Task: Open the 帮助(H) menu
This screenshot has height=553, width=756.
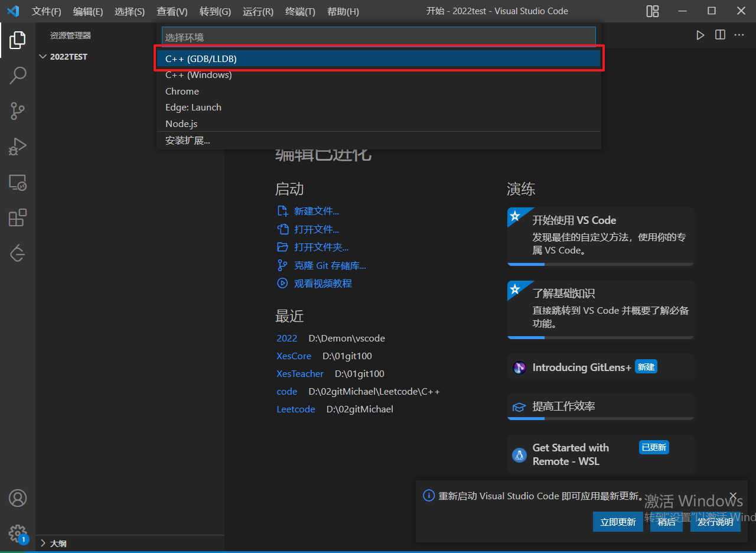Action: coord(343,11)
